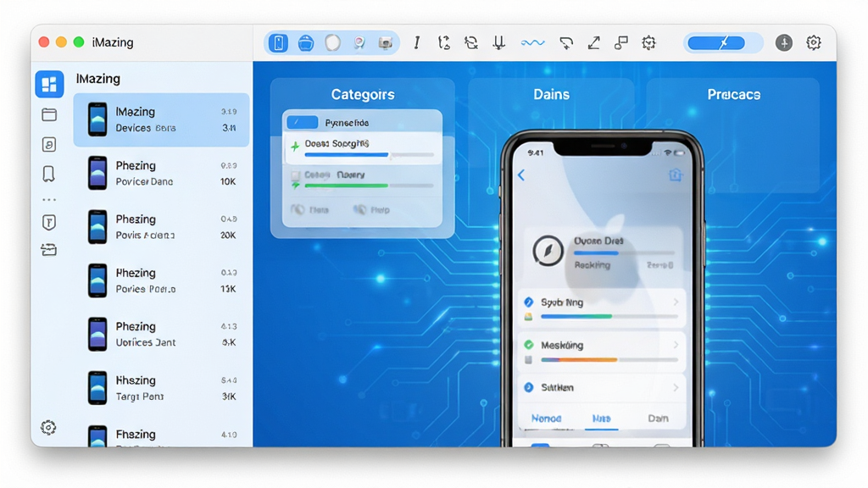Click the diagonal expand arrow toolbar icon
Viewport: 868px width, 488px height.
click(x=594, y=42)
